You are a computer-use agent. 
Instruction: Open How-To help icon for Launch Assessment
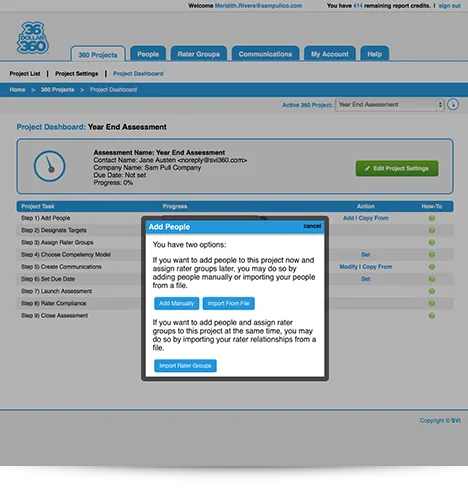pyautogui.click(x=432, y=291)
